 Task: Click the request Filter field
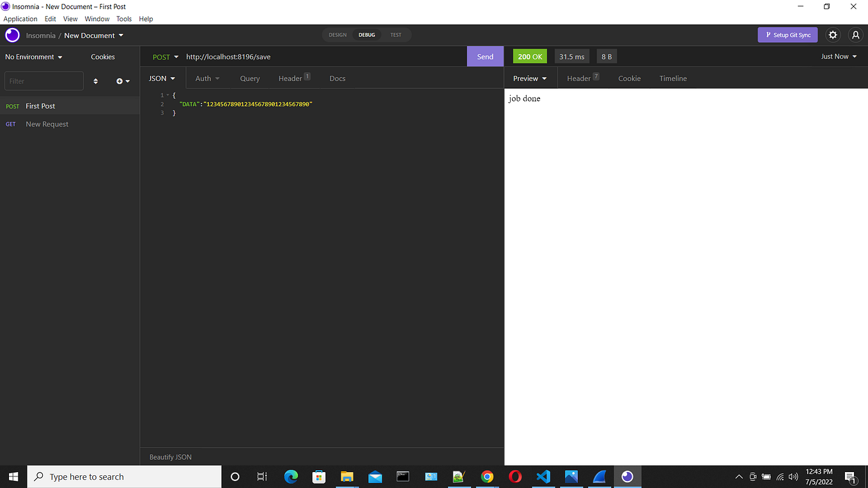tap(44, 81)
